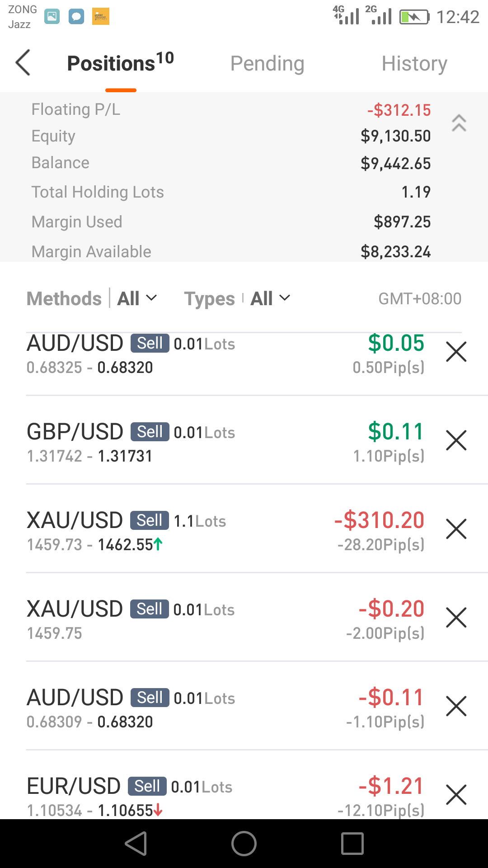Image resolution: width=488 pixels, height=868 pixels.
Task: Open the XAU/USD -$310.20 position details
Action: (x=225, y=529)
